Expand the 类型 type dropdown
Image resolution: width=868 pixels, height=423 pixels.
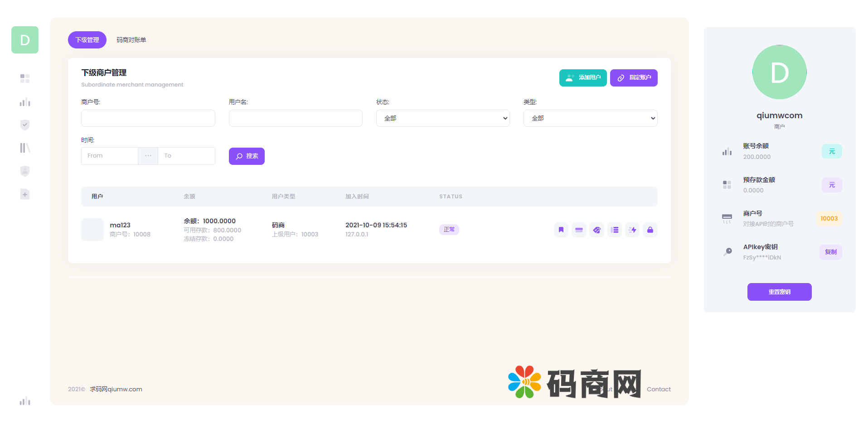pyautogui.click(x=590, y=118)
